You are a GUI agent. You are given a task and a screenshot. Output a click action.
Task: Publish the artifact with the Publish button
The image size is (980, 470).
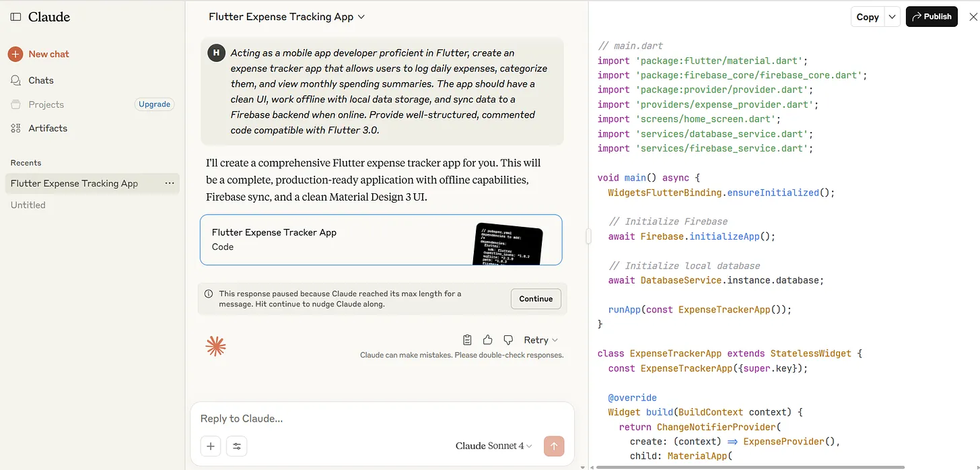(932, 16)
